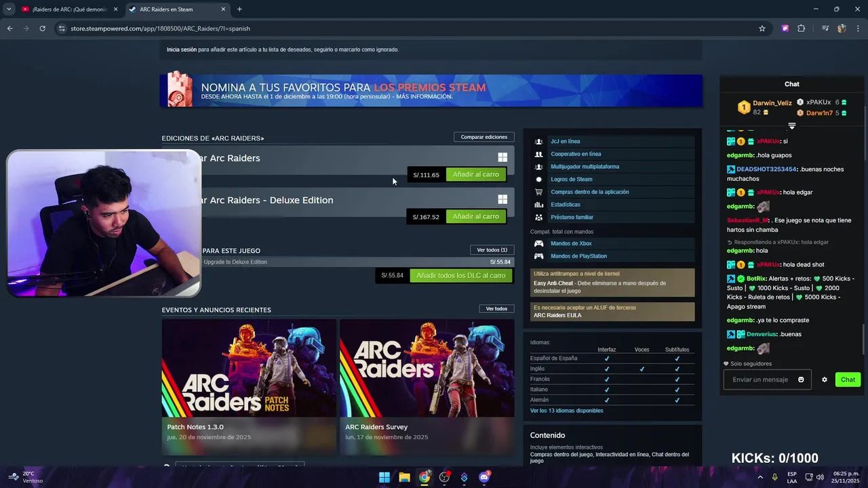Click the Steam Awards nomination banner

431,90
